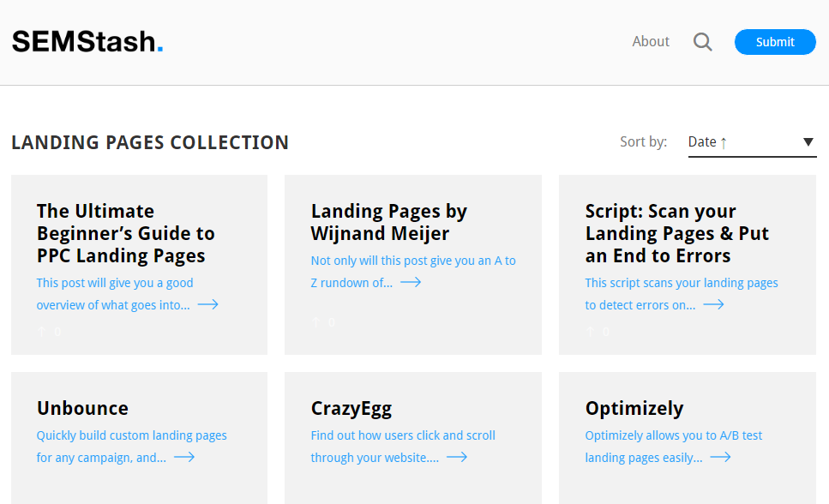Open the search magnifier icon
Screen dimensions: 829x504
pyautogui.click(x=703, y=42)
